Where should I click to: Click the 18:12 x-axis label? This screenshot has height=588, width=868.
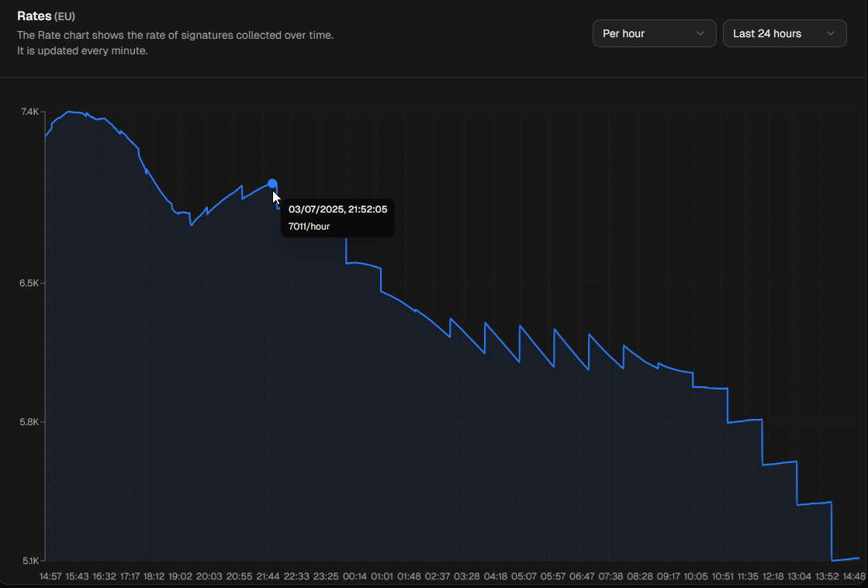(x=154, y=576)
